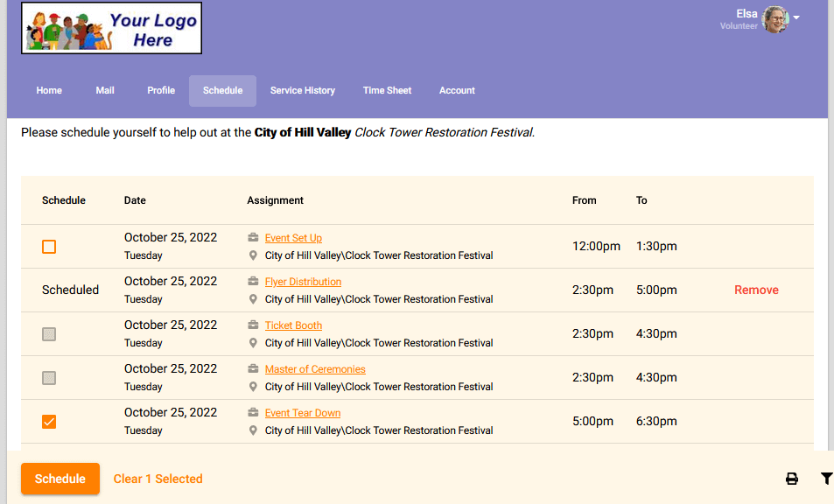Go to the Mail tab
This screenshot has width=834, height=504.
(x=105, y=91)
